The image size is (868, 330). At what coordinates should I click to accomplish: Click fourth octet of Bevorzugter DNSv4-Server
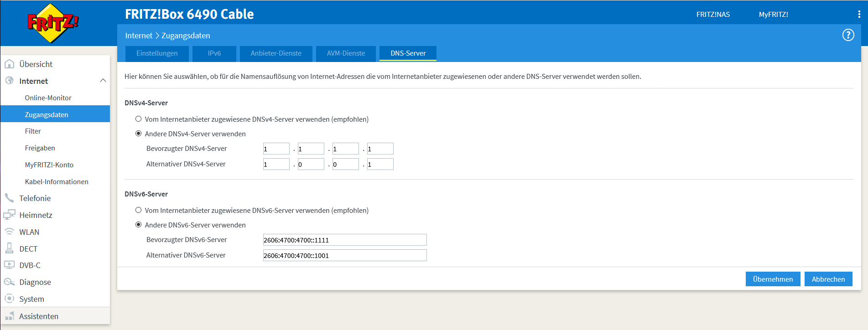380,149
